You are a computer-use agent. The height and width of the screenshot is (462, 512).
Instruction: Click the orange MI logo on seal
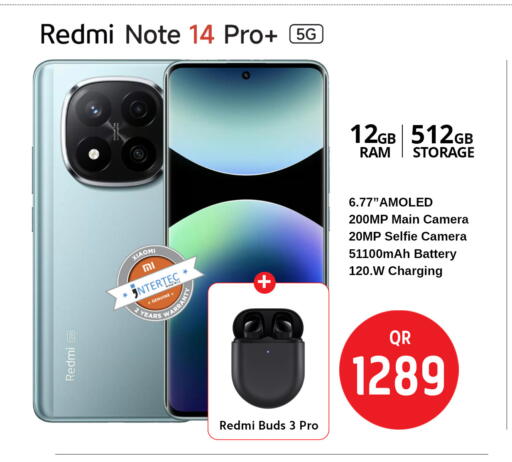148,267
